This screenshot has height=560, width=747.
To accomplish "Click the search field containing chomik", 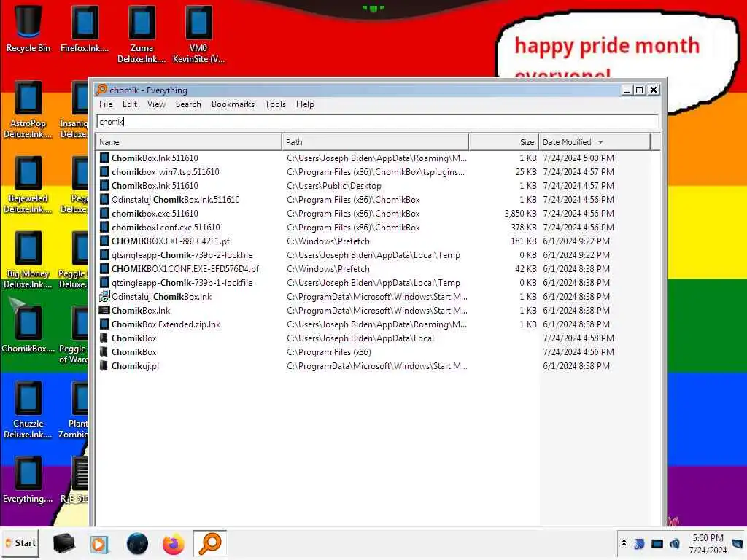I will (377, 122).
